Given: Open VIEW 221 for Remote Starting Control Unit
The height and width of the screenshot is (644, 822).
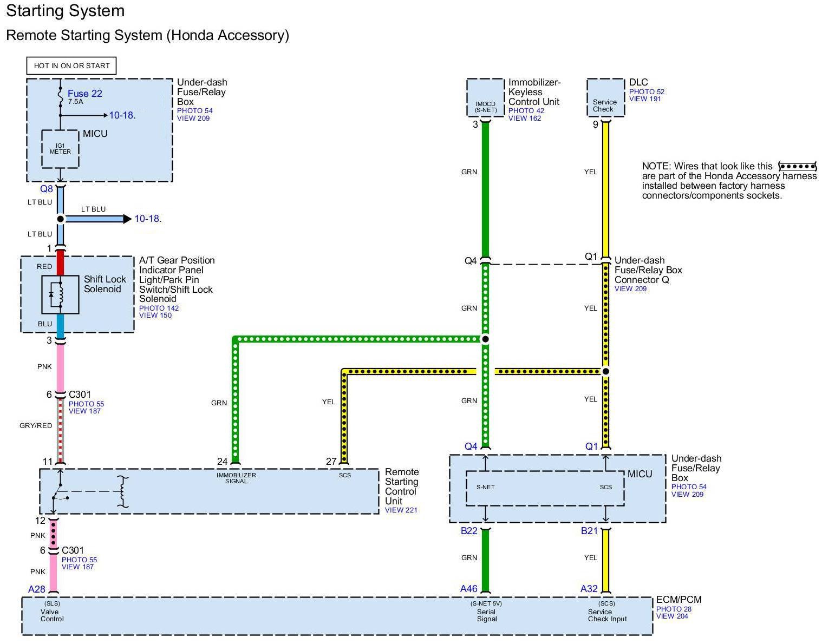Looking at the screenshot, I should (401, 510).
